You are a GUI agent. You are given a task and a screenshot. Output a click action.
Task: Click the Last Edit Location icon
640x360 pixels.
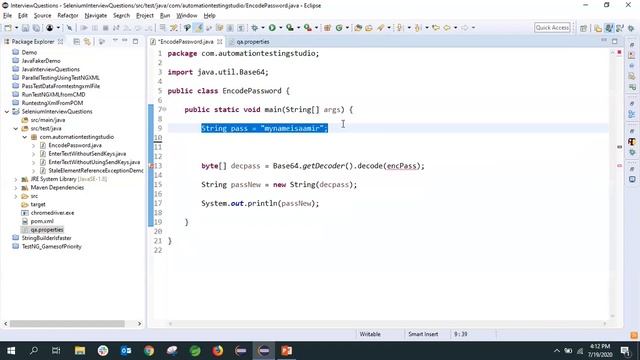(x=436, y=28)
